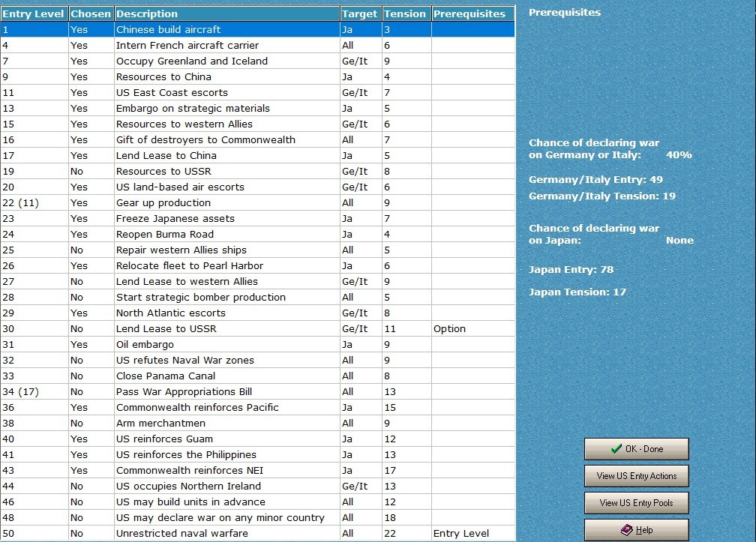This screenshot has width=756, height=542.
Task: Select US may build units in advance
Action: point(257,502)
